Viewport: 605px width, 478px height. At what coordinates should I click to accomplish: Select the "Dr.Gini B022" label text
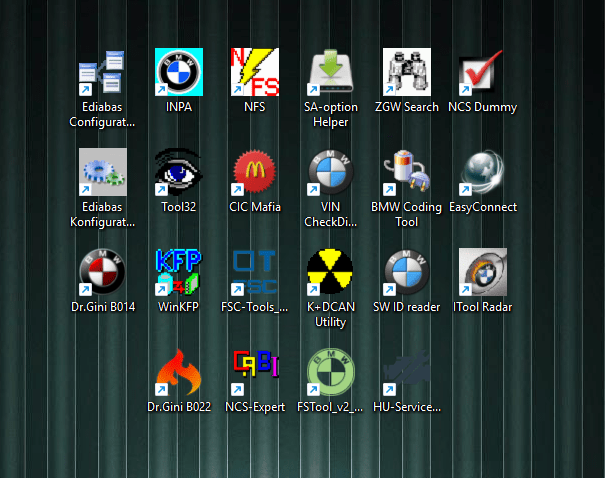(179, 407)
